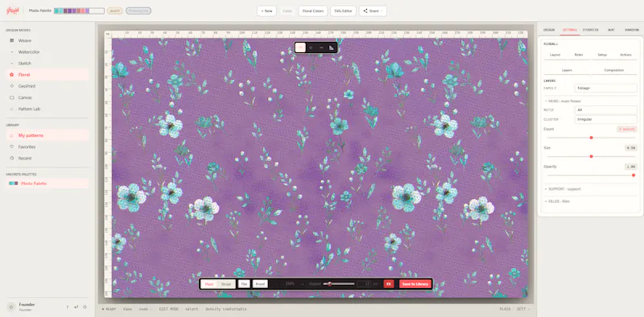Image resolution: width=644 pixels, height=317 pixels.
Task: Switch to the Ikat tab
Action: coord(611,30)
